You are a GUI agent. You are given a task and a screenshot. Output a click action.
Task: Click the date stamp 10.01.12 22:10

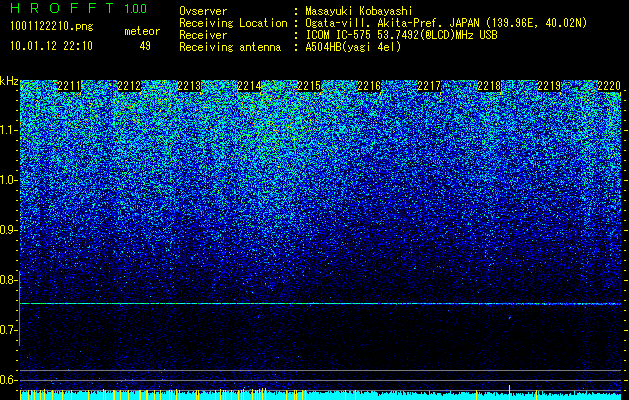(51, 46)
